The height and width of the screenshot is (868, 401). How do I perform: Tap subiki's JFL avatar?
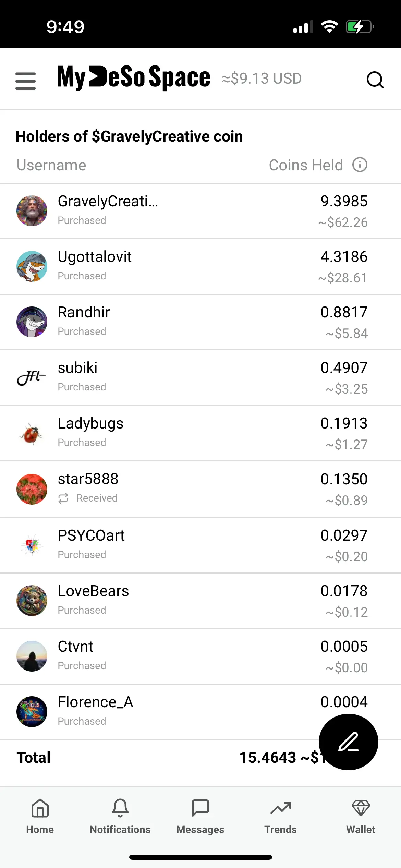coord(32,377)
